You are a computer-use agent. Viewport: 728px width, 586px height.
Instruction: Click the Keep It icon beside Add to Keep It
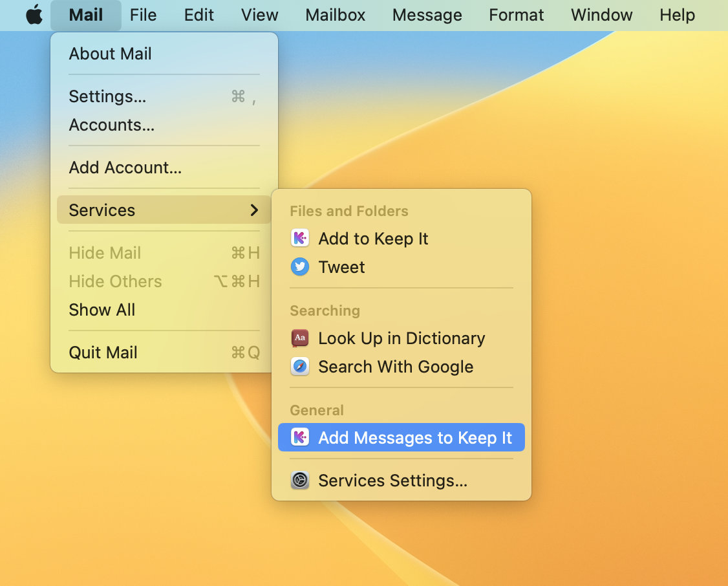[x=300, y=239]
